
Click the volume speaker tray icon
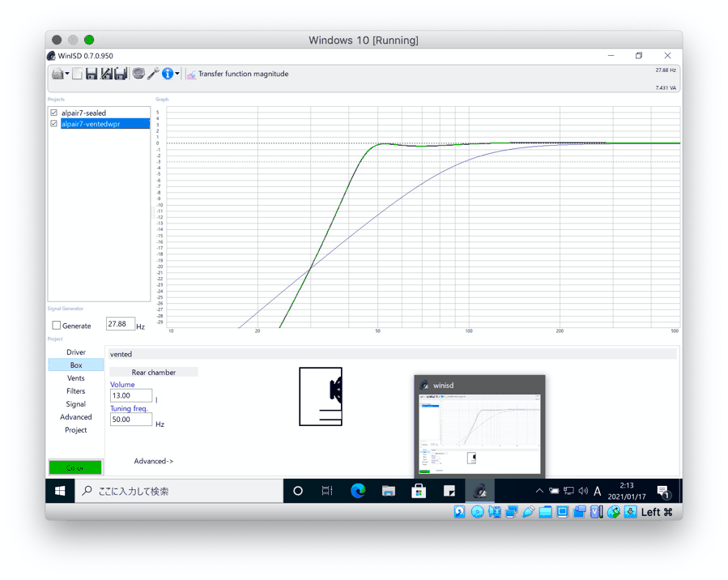click(x=583, y=490)
